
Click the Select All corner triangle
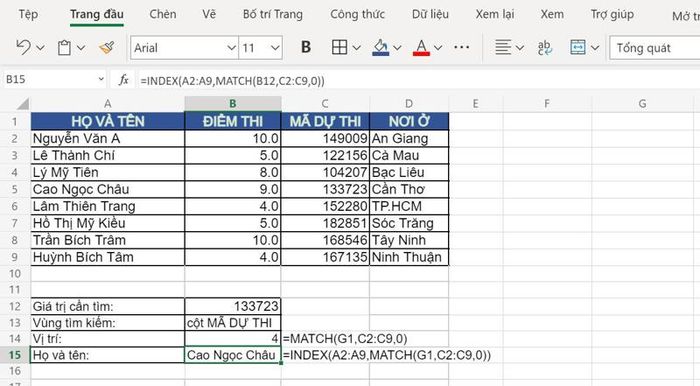tap(23, 104)
